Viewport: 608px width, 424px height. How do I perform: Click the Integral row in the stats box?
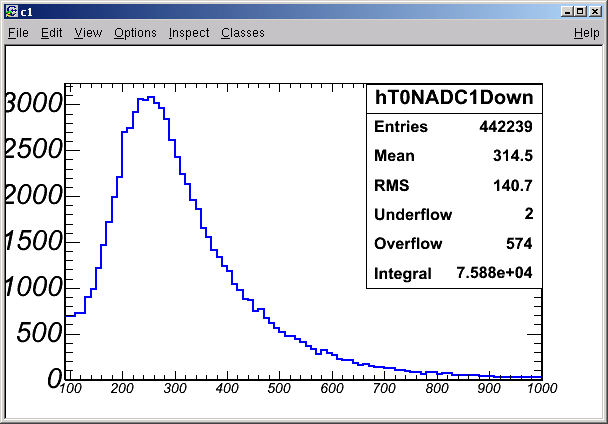tap(454, 273)
